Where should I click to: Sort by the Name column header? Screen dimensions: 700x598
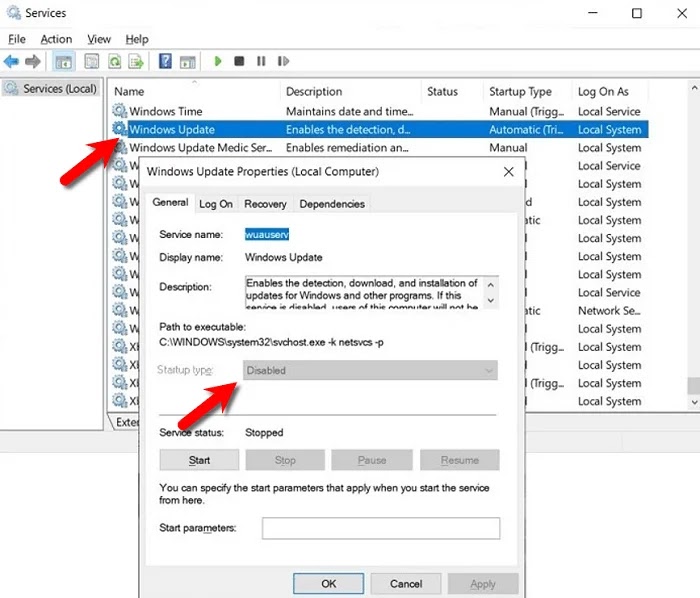pos(195,91)
